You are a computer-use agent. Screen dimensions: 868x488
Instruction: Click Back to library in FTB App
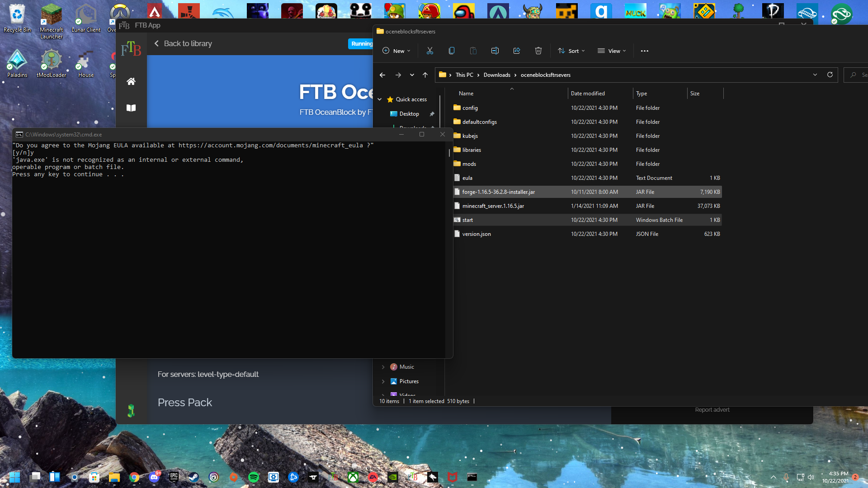[183, 43]
